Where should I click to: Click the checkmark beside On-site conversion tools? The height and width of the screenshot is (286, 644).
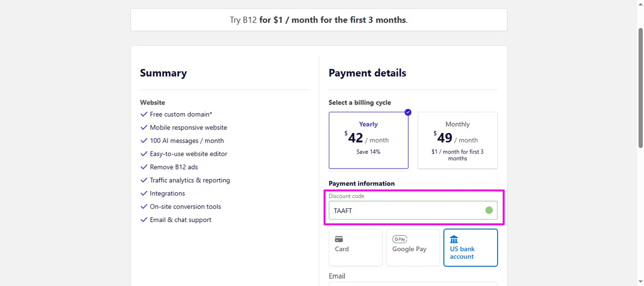coord(144,207)
